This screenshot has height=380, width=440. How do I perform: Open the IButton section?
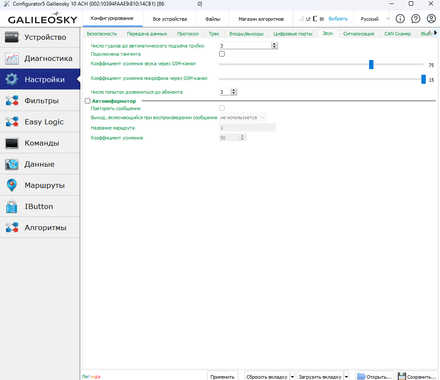pyautogui.click(x=40, y=206)
